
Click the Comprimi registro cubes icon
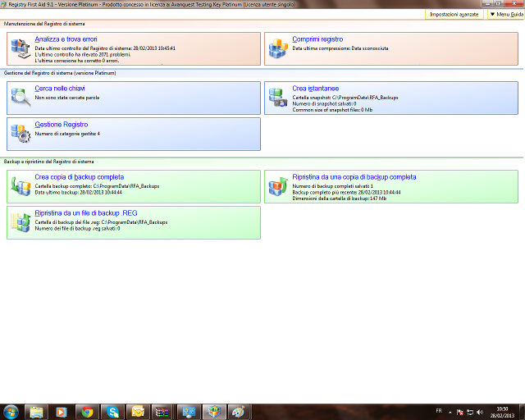[x=278, y=49]
